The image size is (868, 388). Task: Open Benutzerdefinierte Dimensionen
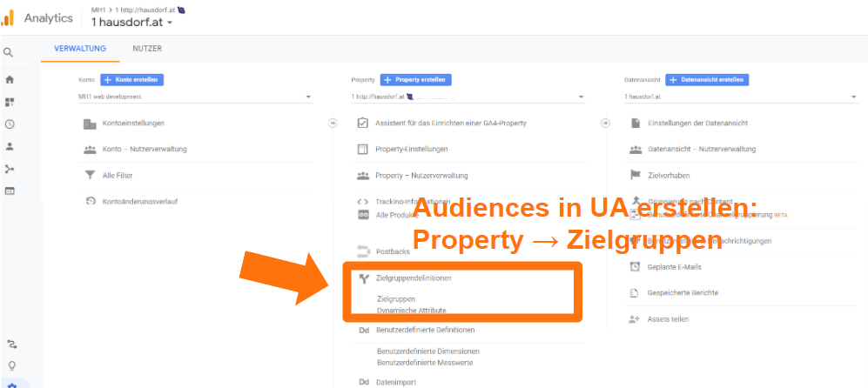[428, 351]
